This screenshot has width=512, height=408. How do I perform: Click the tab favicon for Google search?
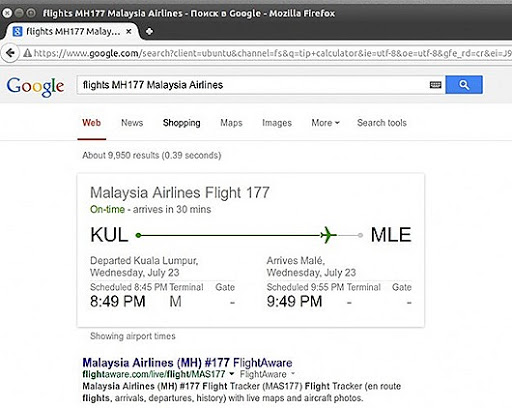coord(17,32)
